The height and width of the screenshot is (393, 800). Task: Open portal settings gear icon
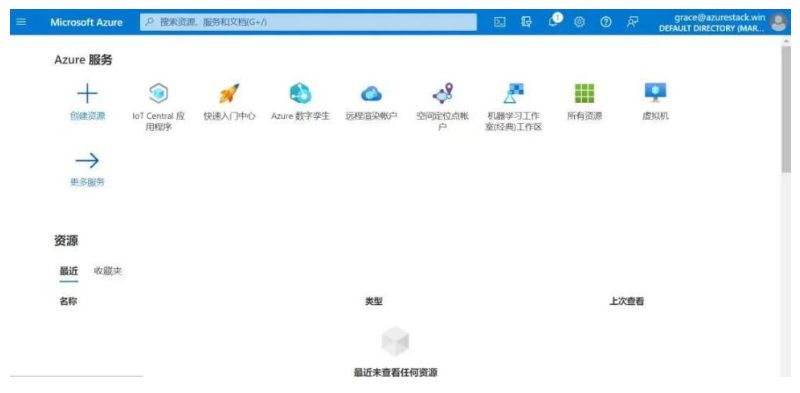pyautogui.click(x=579, y=22)
